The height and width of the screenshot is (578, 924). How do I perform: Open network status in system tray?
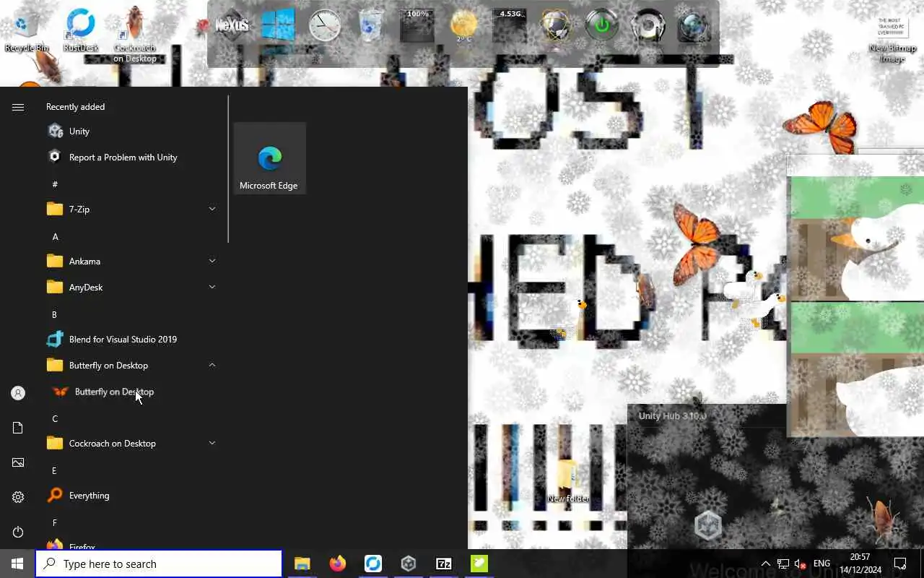pyautogui.click(x=783, y=564)
